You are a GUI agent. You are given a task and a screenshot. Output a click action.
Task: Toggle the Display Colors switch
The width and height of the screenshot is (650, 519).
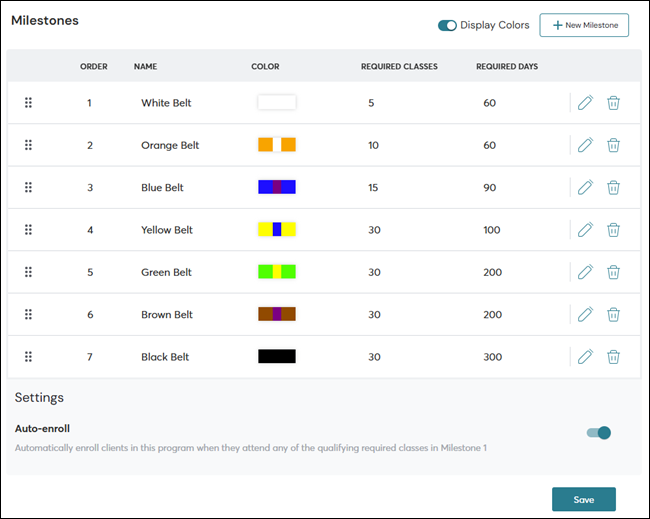point(447,25)
